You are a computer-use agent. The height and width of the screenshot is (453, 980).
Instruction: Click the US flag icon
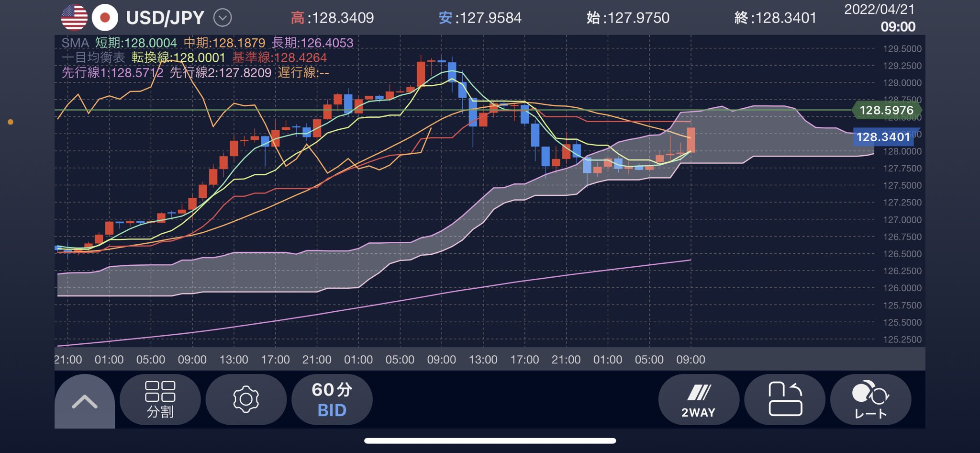74,18
